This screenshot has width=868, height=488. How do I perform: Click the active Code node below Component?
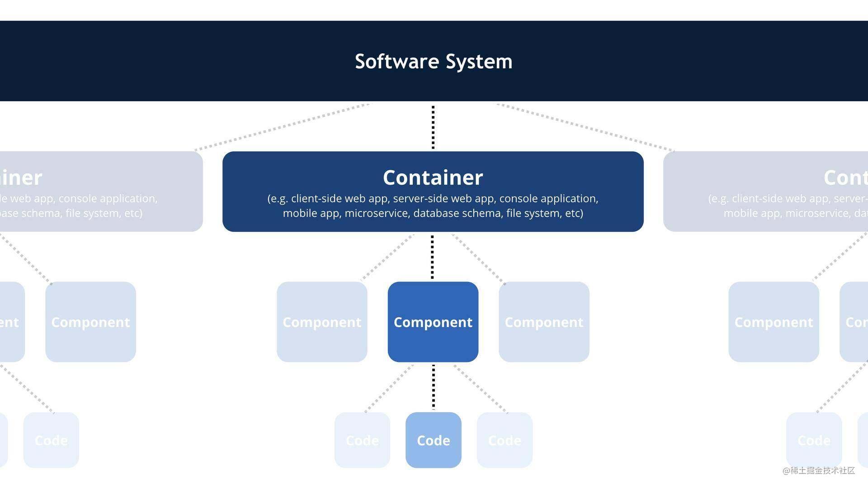[x=434, y=440]
